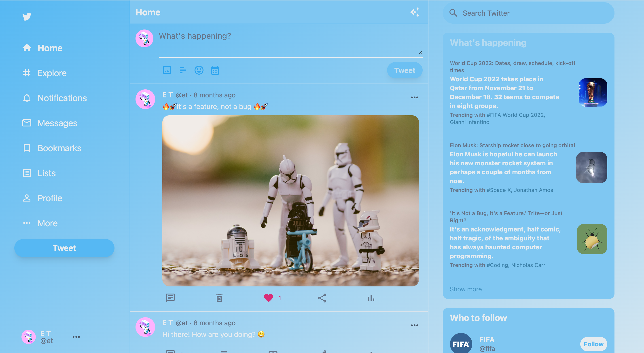Click the poll icon in composer
This screenshot has width=644, height=353.
[x=183, y=70]
